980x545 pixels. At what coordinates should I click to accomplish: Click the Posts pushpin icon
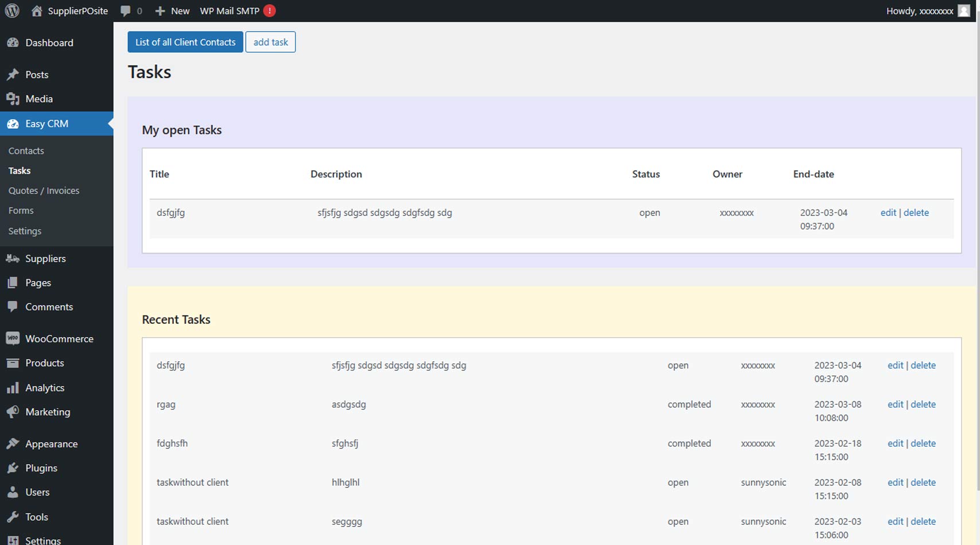13,75
